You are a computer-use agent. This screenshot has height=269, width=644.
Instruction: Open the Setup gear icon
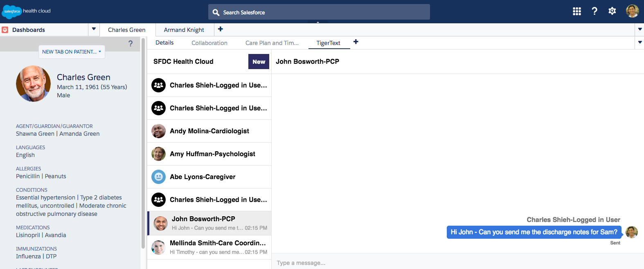[x=612, y=11]
